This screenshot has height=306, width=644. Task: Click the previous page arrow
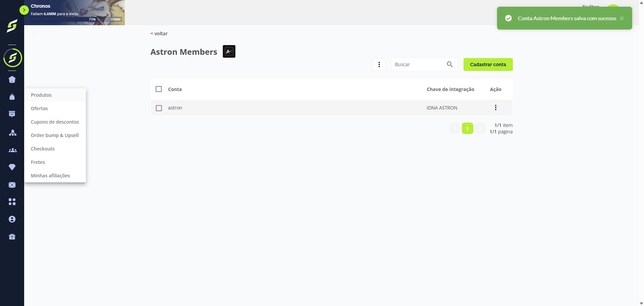coord(455,128)
